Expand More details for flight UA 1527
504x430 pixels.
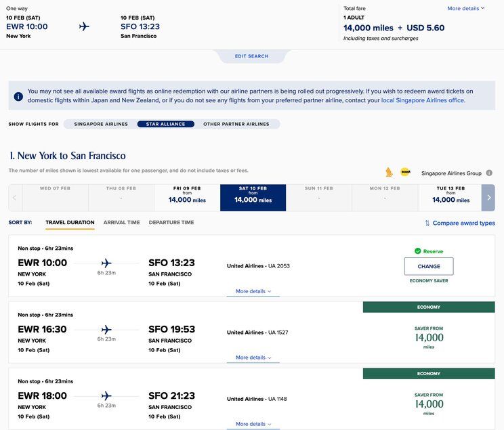[253, 358]
